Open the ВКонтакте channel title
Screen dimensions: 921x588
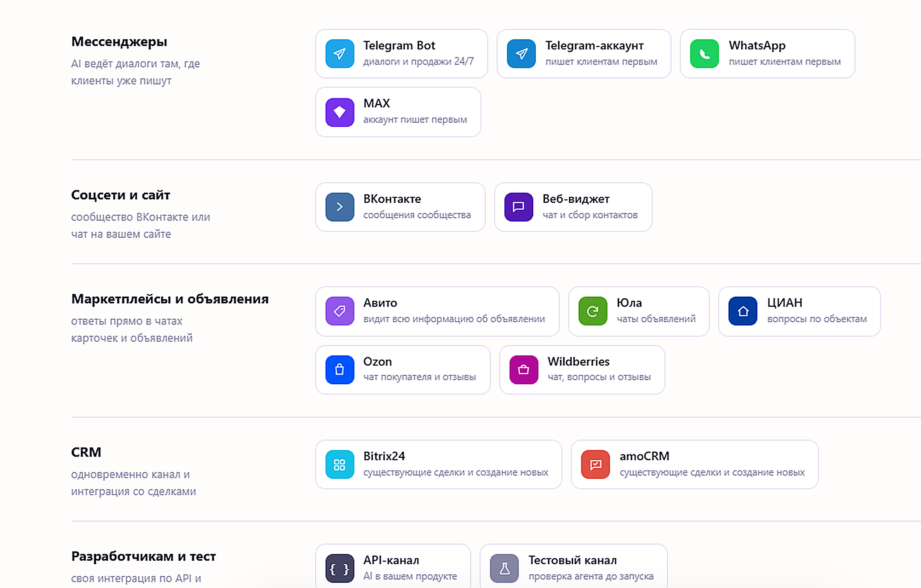tap(392, 199)
